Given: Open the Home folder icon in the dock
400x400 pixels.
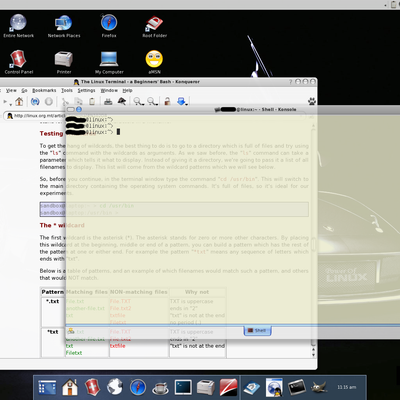Looking at the screenshot, I should coord(70,388).
